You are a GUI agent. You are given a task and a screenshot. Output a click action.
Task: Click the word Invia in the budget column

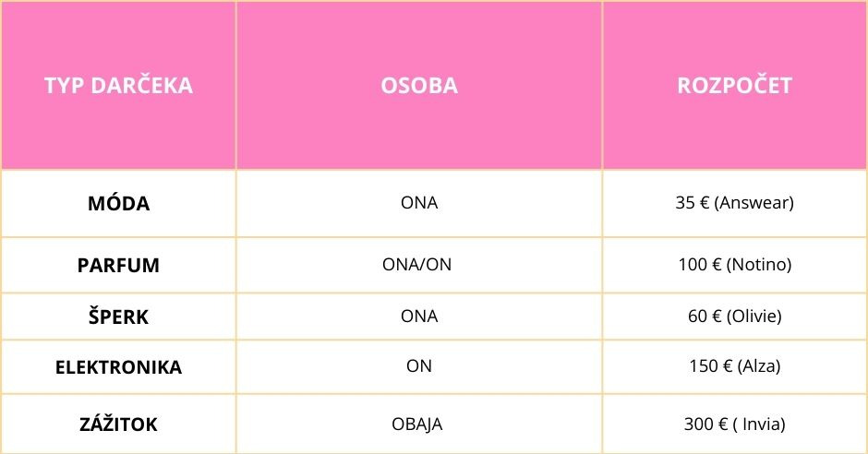pos(763,424)
